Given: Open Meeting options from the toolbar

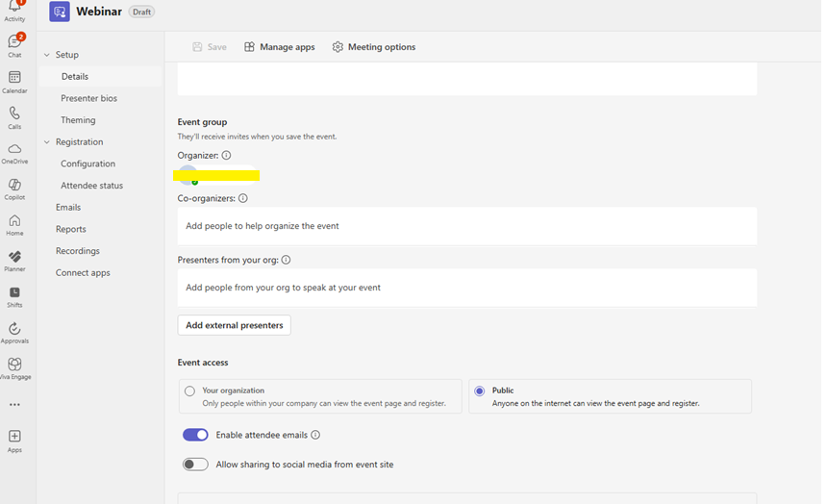Looking at the screenshot, I should [x=374, y=47].
